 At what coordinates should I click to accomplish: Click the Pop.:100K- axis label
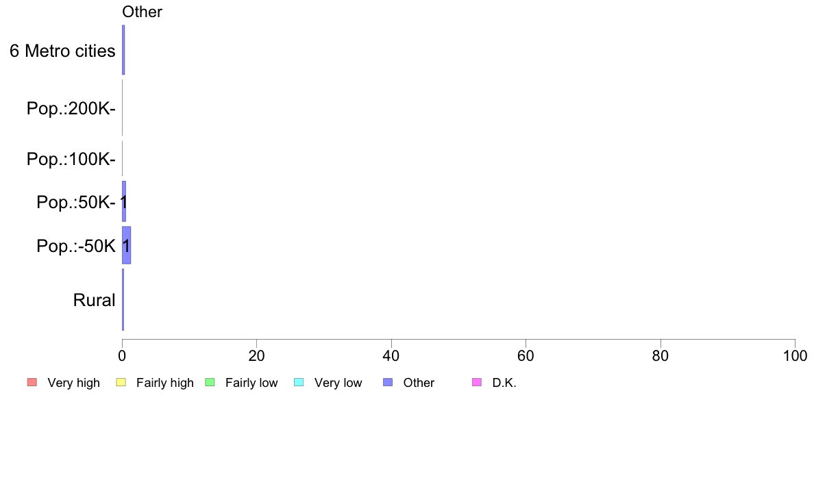[x=71, y=159]
